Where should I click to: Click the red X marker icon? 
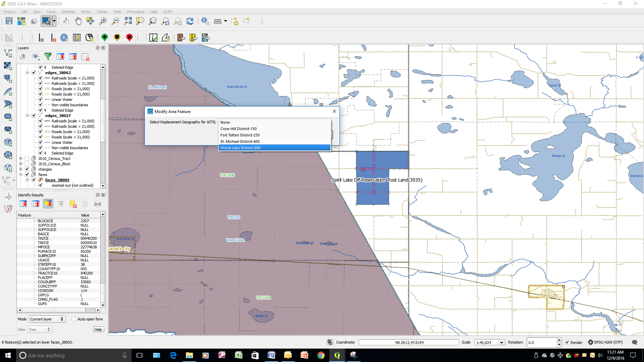point(129,38)
